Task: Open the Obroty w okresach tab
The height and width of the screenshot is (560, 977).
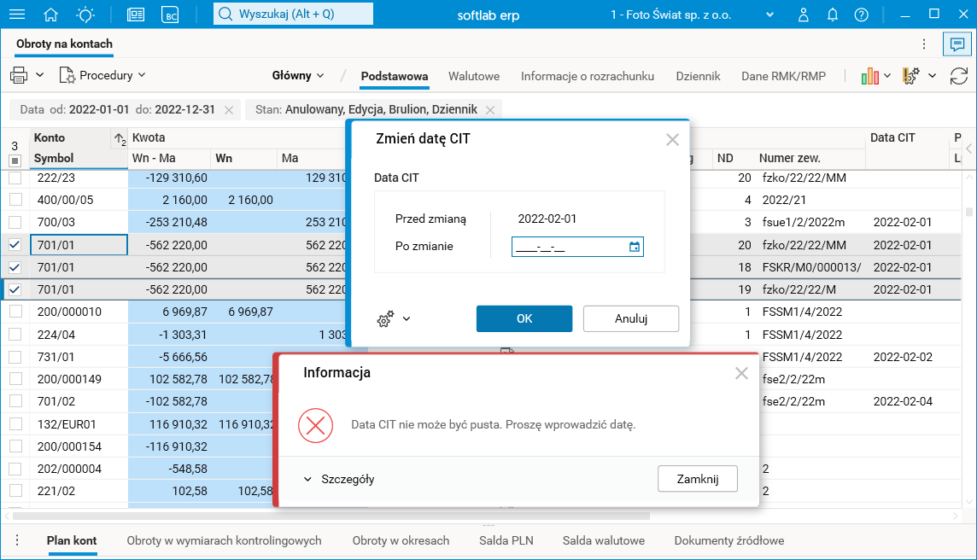Action: point(401,540)
